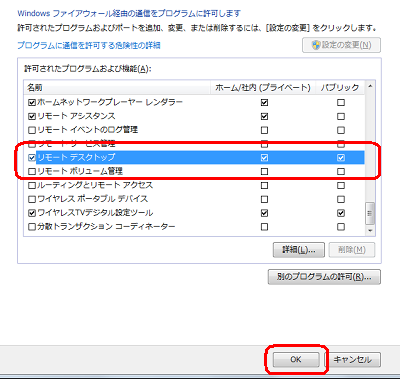Select the リモート デスクトップ row text
The height and width of the screenshot is (379, 400).
click(x=76, y=157)
